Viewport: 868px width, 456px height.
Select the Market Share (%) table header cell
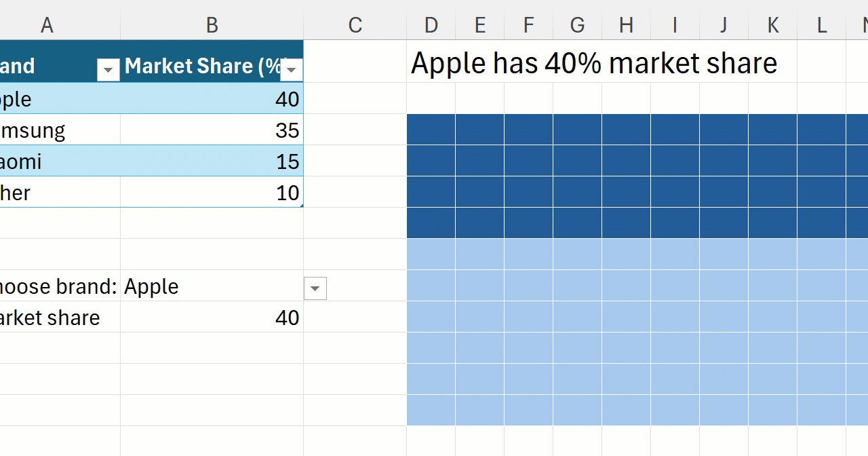[x=201, y=66]
